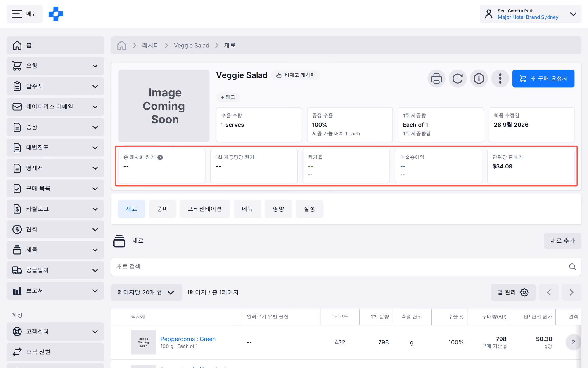Click the 견적 dollar circle icon
This screenshot has height=368, width=588.
pos(17,229)
